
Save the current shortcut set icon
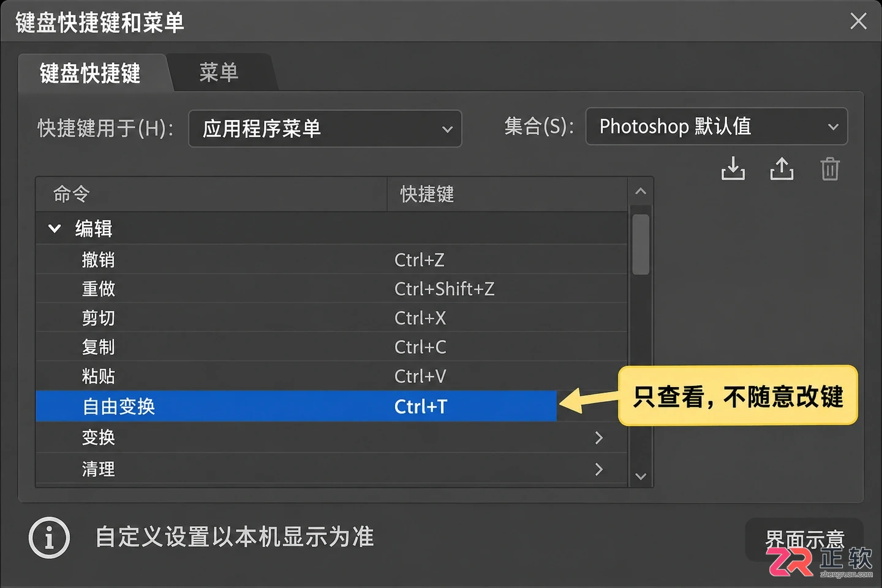pyautogui.click(x=733, y=168)
